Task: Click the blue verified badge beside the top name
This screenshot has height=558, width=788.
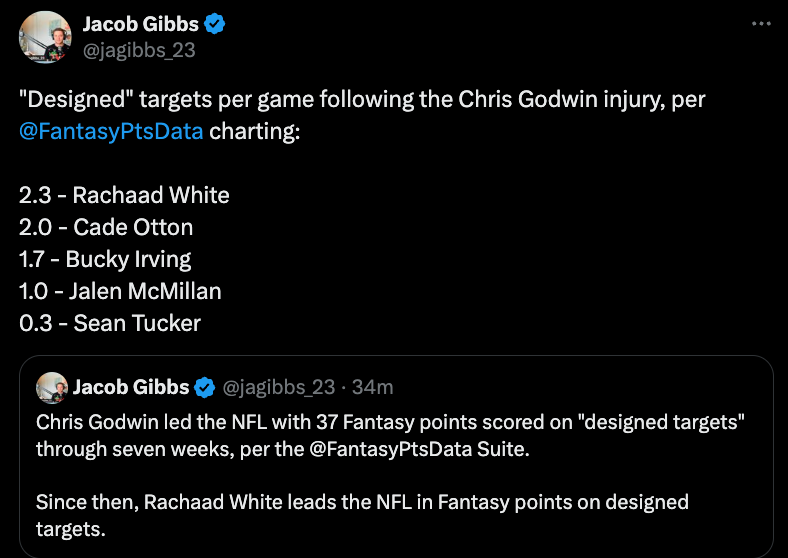Action: tap(215, 24)
